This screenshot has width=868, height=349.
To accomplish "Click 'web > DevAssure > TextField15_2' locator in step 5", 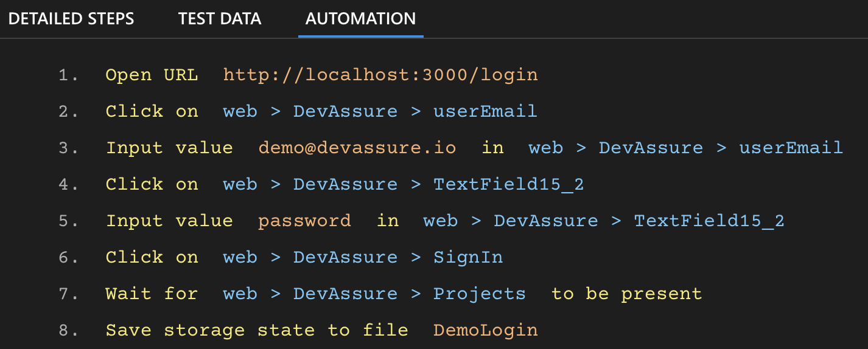I will pos(604,221).
